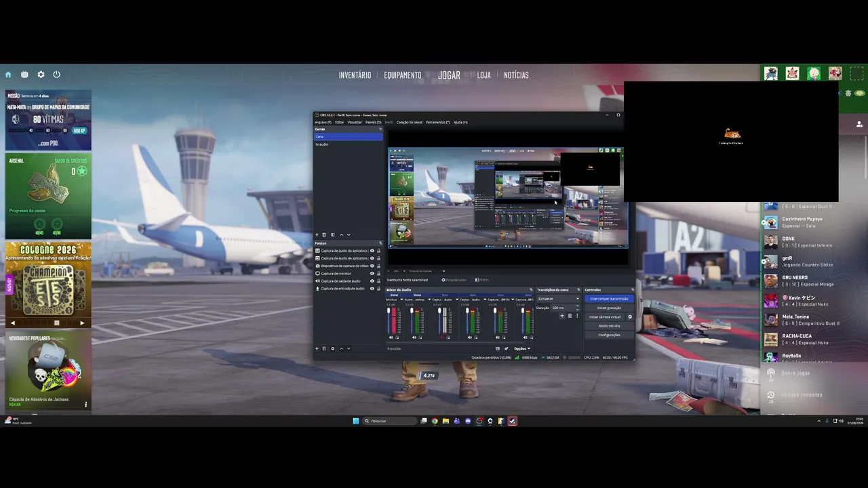Screen dimensions: 868x488
Task: Move scene up arrow in Cenas panel
Action: pos(341,235)
